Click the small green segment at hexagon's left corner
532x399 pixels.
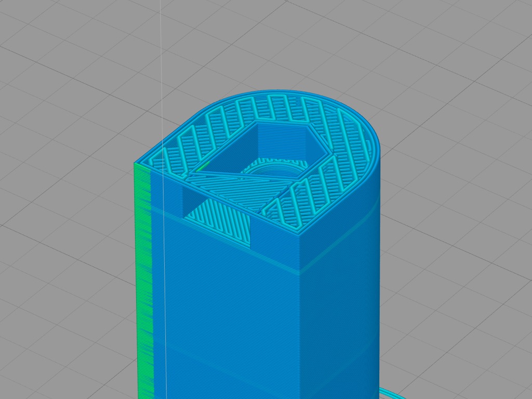click(204, 166)
